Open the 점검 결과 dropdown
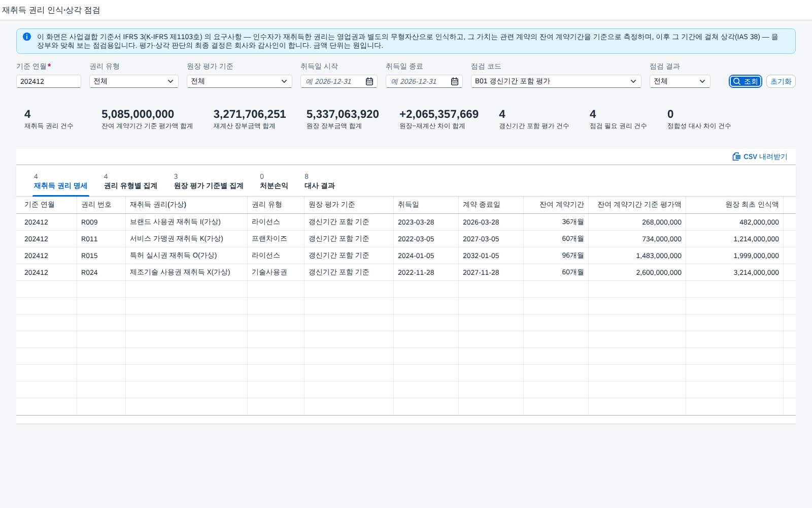Image resolution: width=812 pixels, height=508 pixels. [x=680, y=81]
